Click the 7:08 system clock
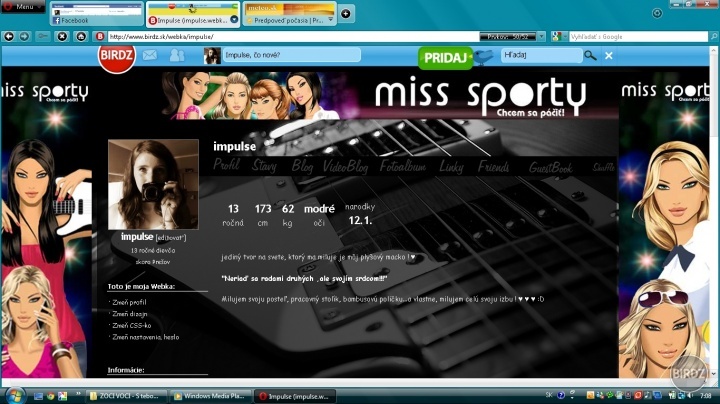This screenshot has width=720, height=404. pos(706,395)
